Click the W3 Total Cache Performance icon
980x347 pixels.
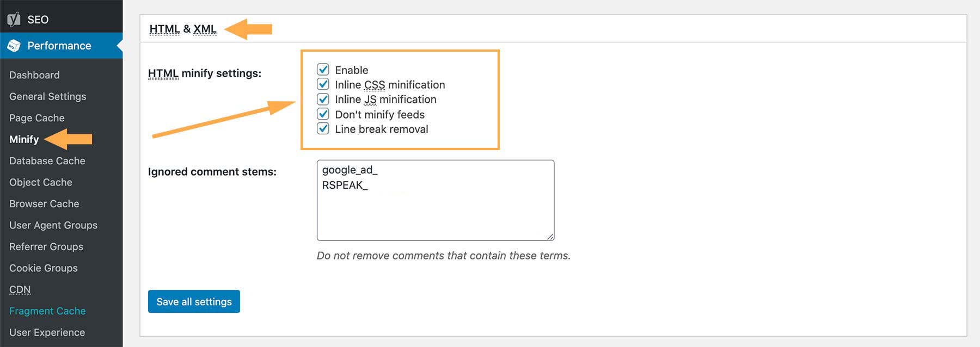(14, 46)
